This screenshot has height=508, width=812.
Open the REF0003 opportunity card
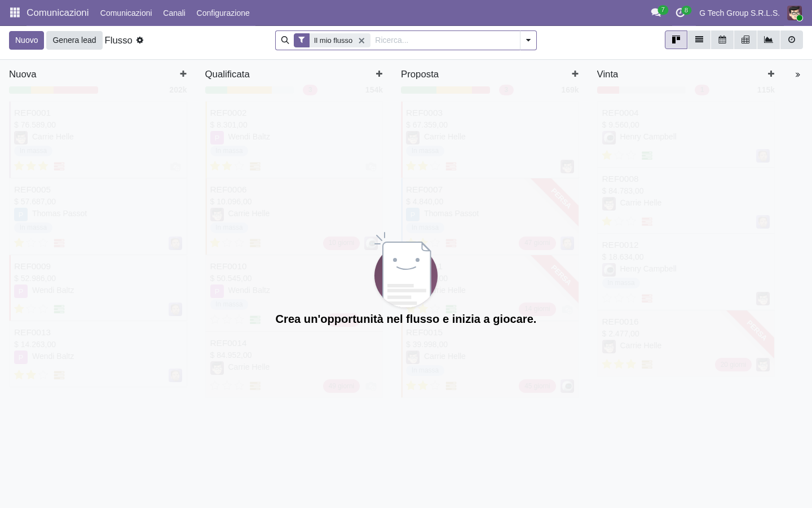coord(490,139)
